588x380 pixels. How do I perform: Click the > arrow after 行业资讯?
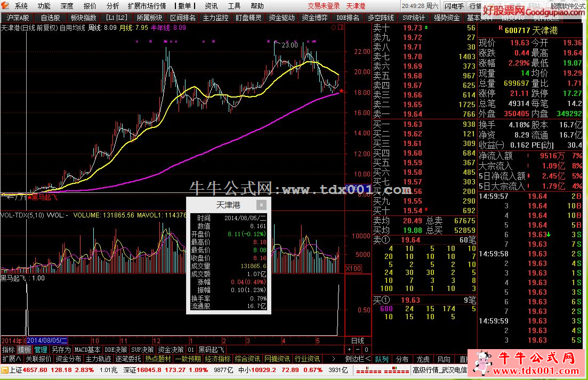point(333,359)
